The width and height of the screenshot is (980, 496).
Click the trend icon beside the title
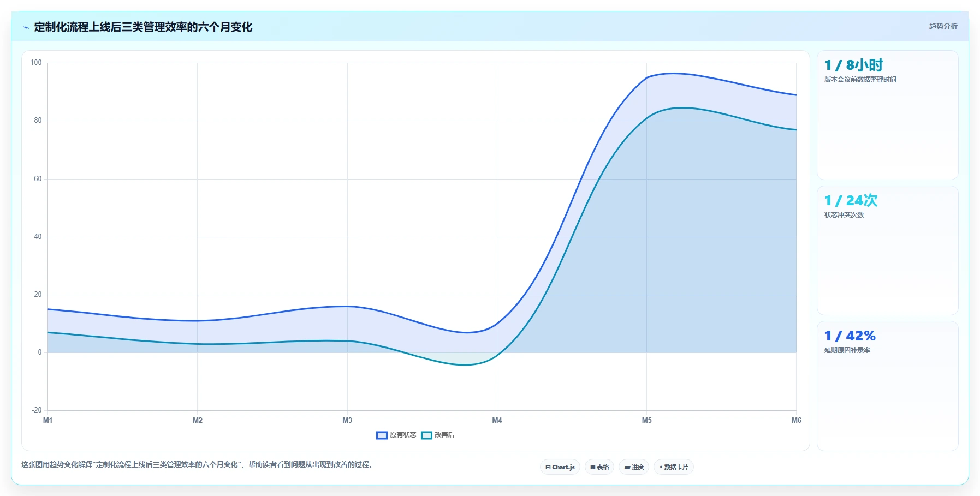[x=26, y=27]
